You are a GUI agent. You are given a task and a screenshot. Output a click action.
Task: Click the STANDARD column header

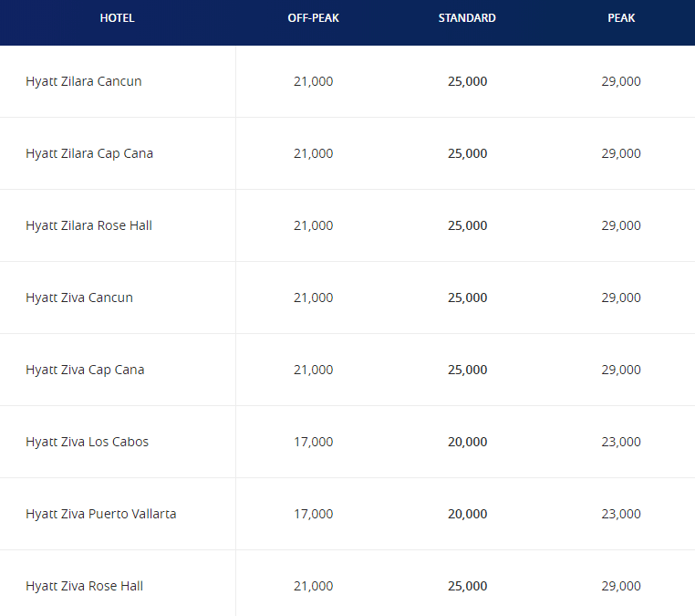click(467, 18)
